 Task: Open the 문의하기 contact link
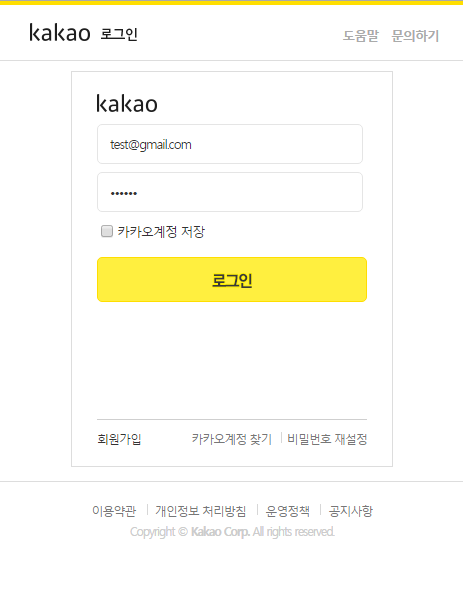[x=415, y=36]
